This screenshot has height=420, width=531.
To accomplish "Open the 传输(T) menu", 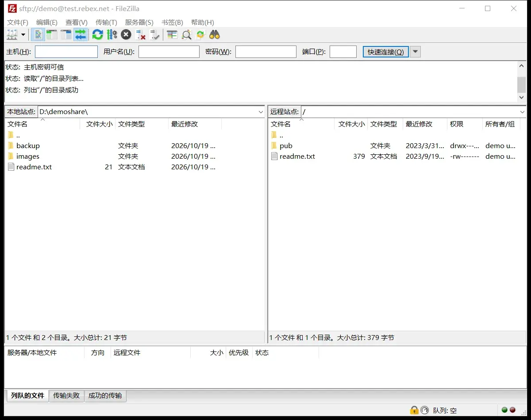I will tap(106, 22).
